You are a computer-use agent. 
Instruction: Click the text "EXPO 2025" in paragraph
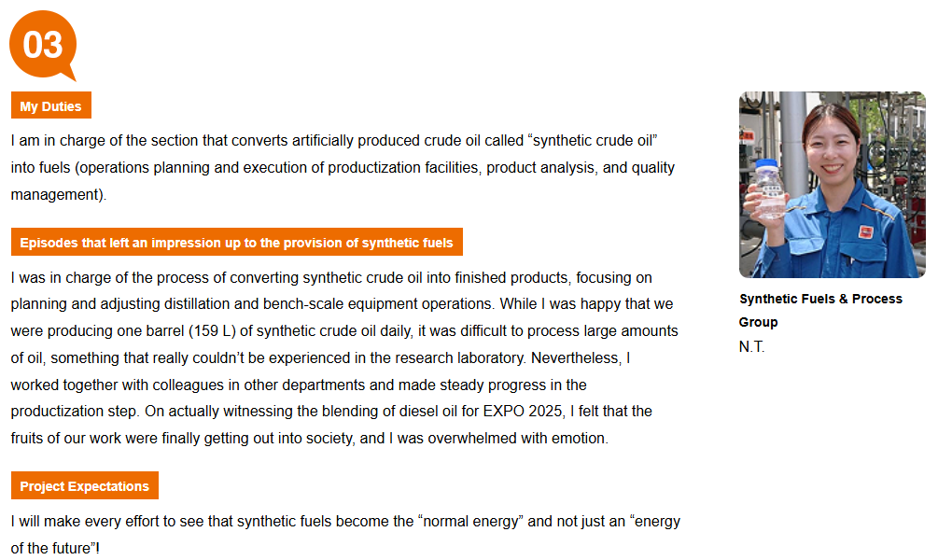tap(523, 411)
